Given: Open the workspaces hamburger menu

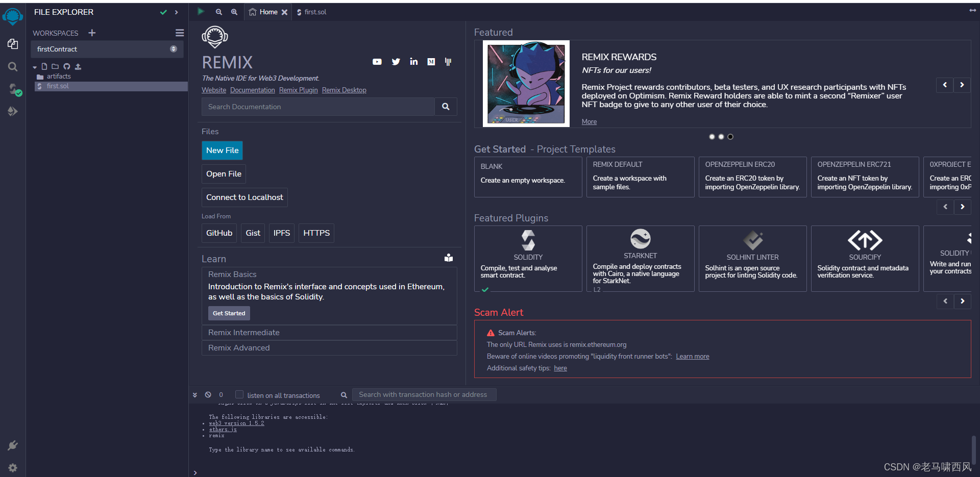Looking at the screenshot, I should click(x=180, y=33).
